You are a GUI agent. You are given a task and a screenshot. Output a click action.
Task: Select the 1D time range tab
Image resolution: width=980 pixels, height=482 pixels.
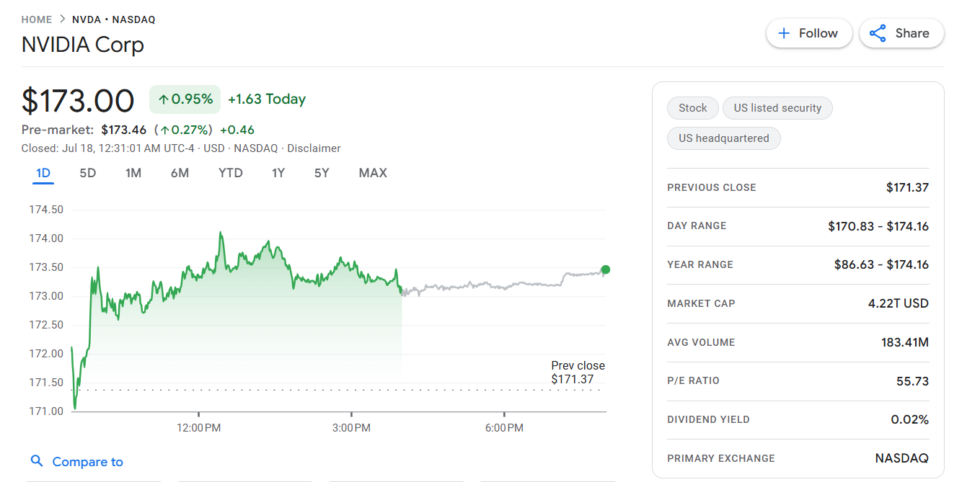[x=43, y=173]
